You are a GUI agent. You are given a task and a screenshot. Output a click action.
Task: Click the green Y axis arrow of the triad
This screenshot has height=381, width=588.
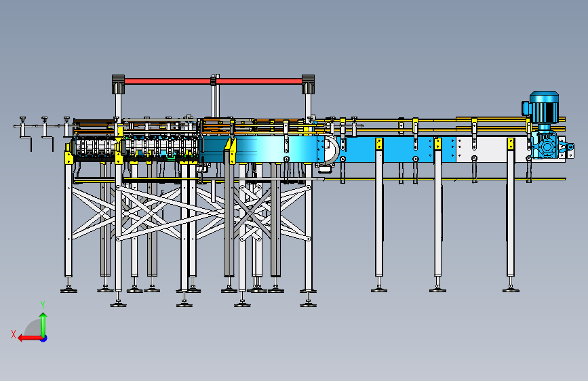43,324
